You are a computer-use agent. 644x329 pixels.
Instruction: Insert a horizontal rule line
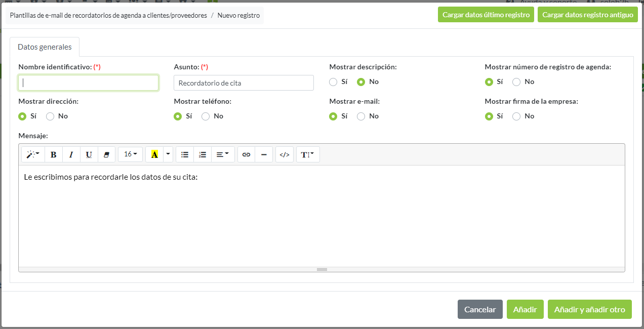click(x=264, y=154)
